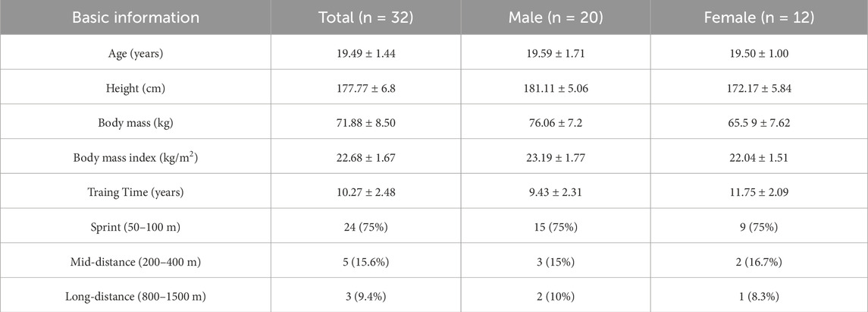This screenshot has height=312, width=868.
Task: Select the "Body mass index (kg/m²)" row label
Action: click(x=136, y=157)
